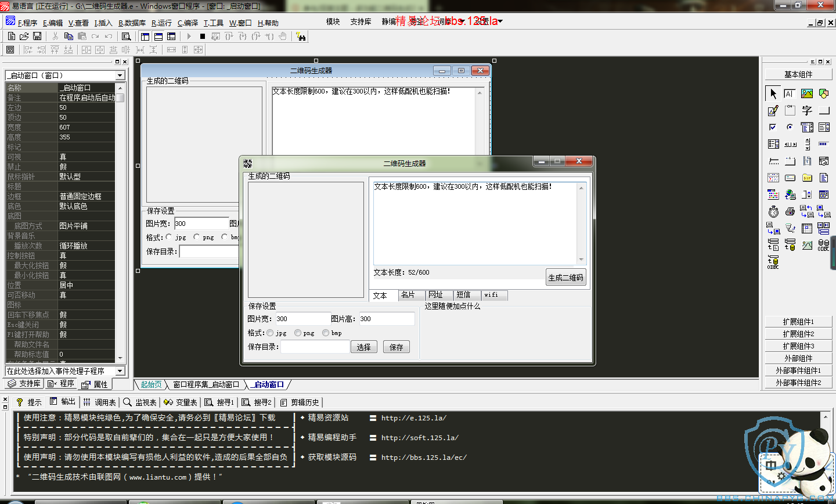Image resolution: width=836 pixels, height=504 pixels.
Task: Click the http://soft.125.la/ link text
Action: point(420,438)
